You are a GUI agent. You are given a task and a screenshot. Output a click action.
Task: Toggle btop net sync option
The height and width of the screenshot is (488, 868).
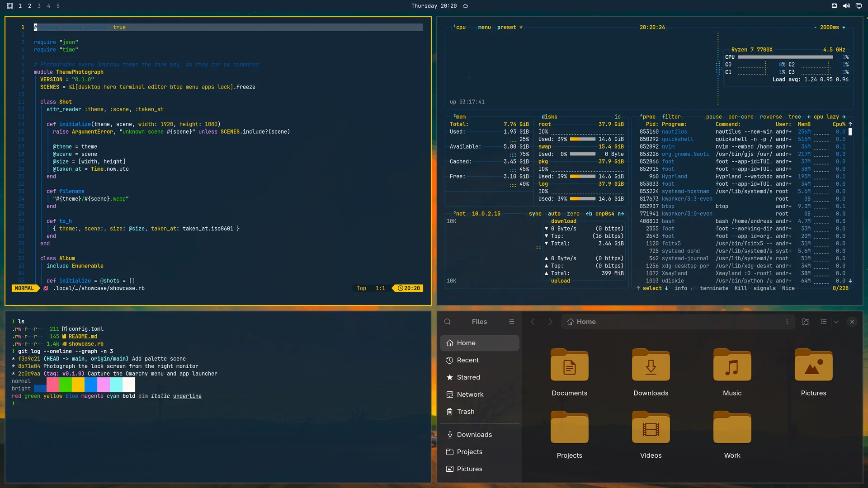535,214
